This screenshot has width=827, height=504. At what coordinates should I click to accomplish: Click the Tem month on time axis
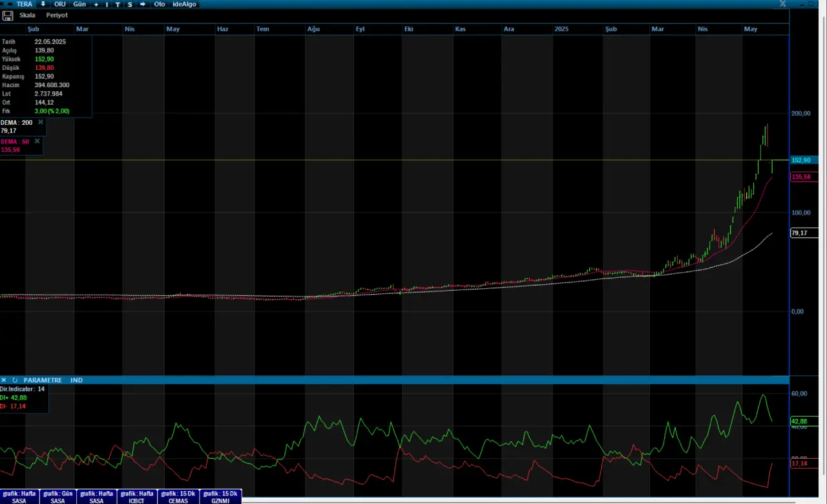(263, 29)
